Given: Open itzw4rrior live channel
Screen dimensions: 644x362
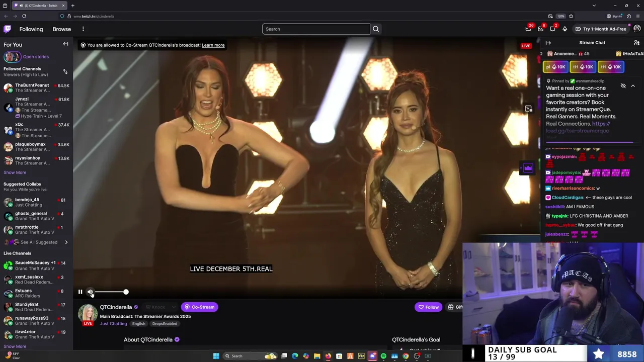Looking at the screenshot, I should tap(36, 334).
